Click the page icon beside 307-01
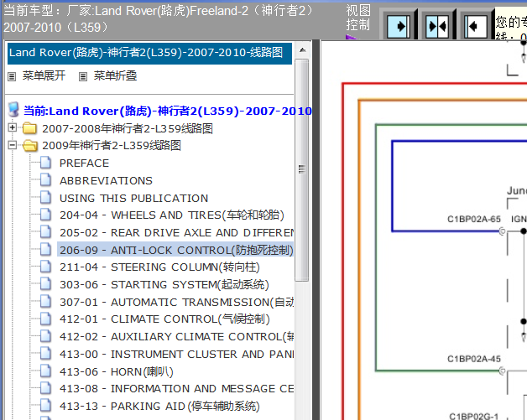This screenshot has width=527, height=420. (45, 302)
